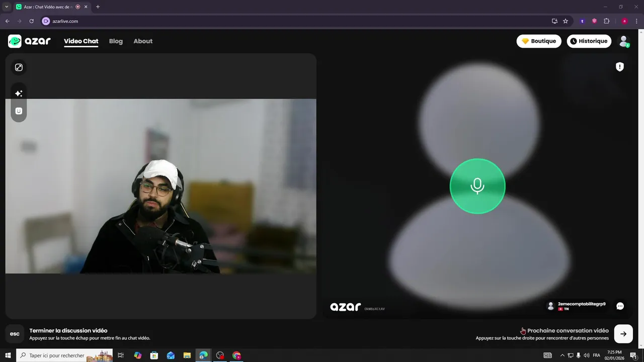
Task: Click "Prochaine conversation vidéo" label
Action: [568, 331]
